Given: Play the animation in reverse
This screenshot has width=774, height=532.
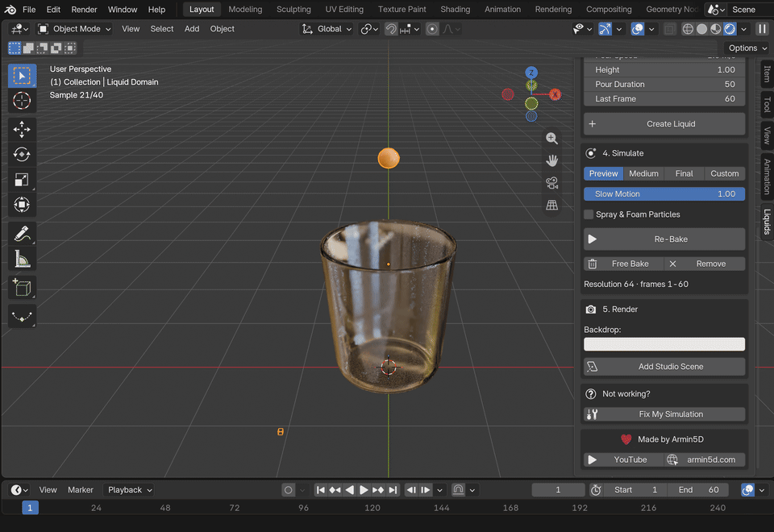Looking at the screenshot, I should pyautogui.click(x=349, y=490).
